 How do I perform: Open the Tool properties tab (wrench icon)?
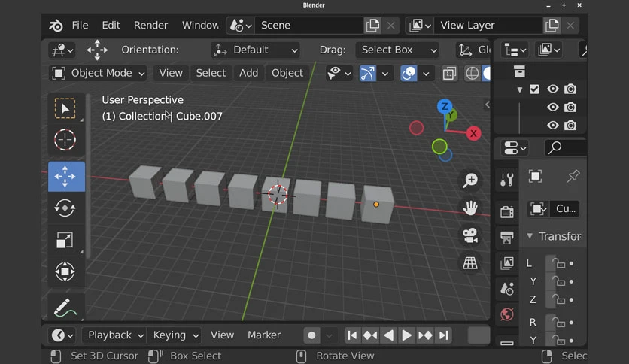506,180
